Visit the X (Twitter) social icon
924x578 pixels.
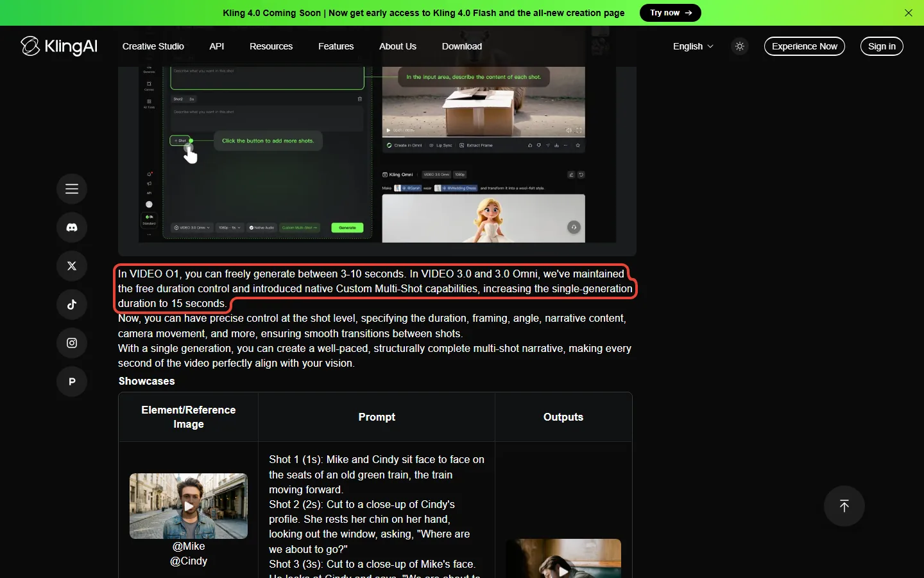72,266
